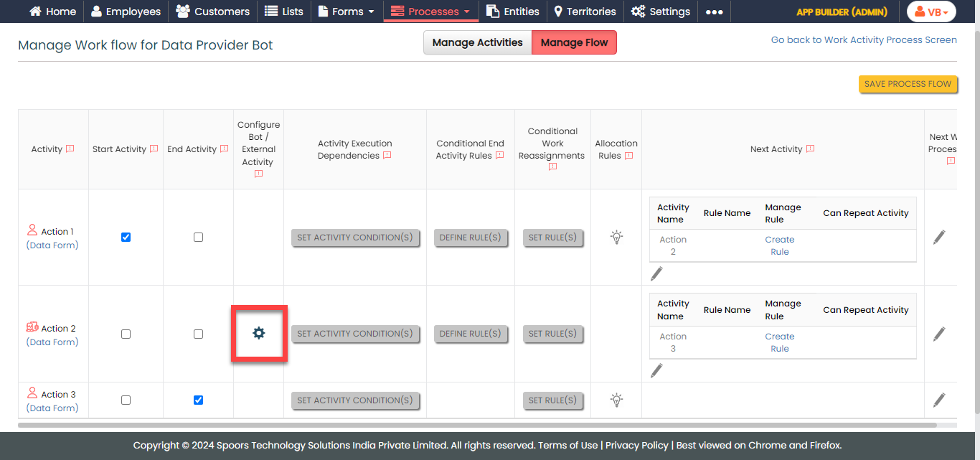Click the Save Process Flow button
The height and width of the screenshot is (460, 980).
click(x=908, y=84)
